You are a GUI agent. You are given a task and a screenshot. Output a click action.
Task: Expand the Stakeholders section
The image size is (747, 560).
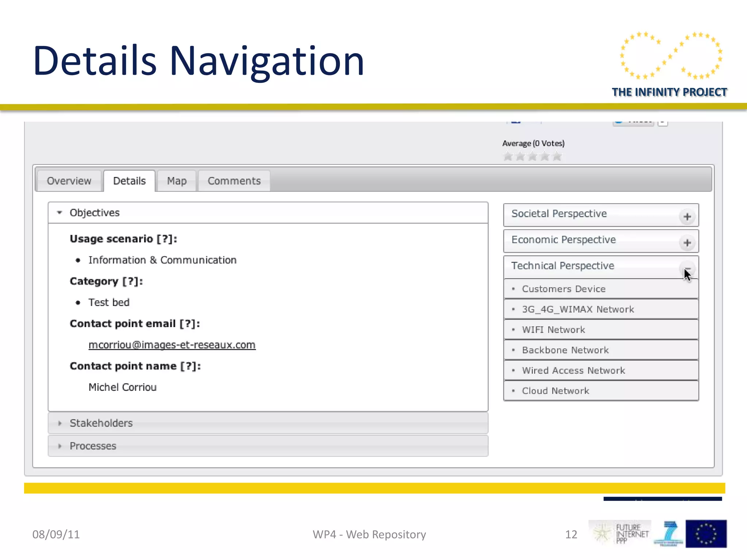[x=101, y=423]
